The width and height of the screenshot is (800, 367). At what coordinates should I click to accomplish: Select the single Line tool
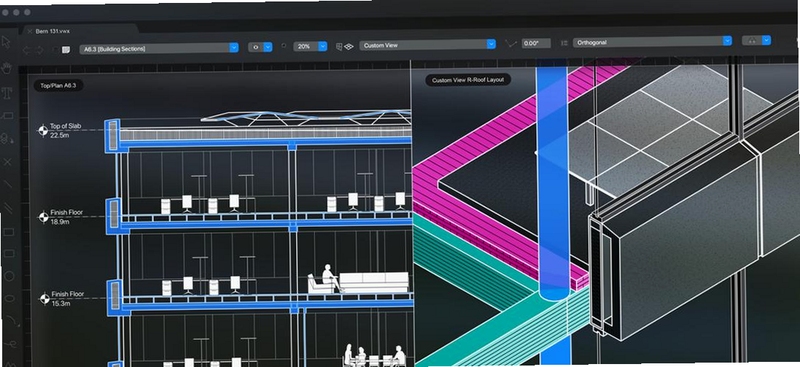[8, 184]
